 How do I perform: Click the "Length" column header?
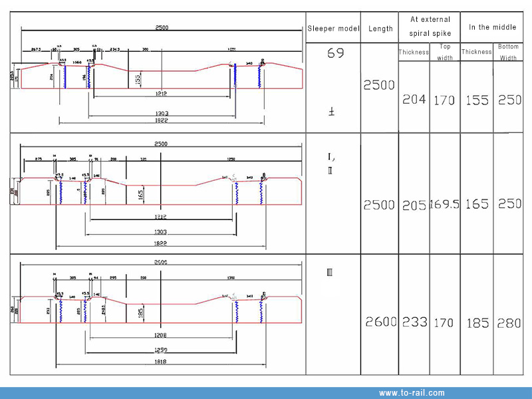tap(380, 29)
